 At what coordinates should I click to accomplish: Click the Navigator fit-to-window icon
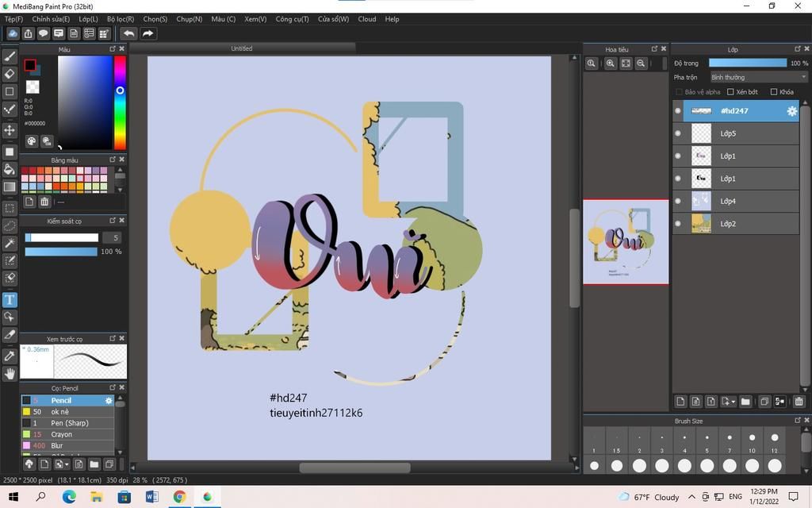click(x=626, y=63)
